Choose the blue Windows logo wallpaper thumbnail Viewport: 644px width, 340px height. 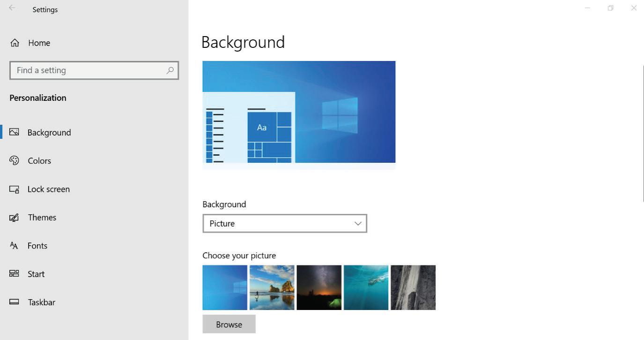(225, 287)
